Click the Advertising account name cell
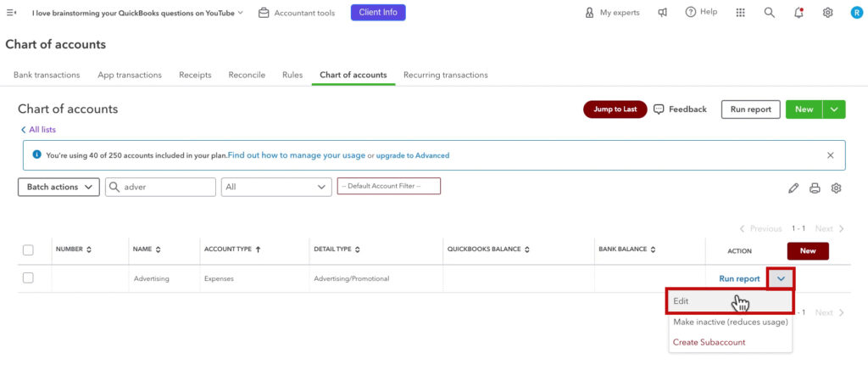Viewport: 868px width, 370px height. [151, 278]
